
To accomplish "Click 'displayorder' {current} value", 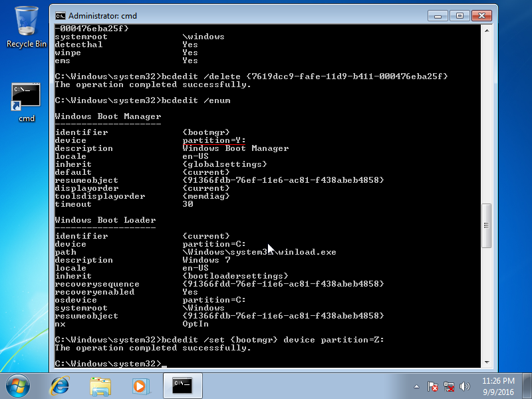I will (206, 188).
